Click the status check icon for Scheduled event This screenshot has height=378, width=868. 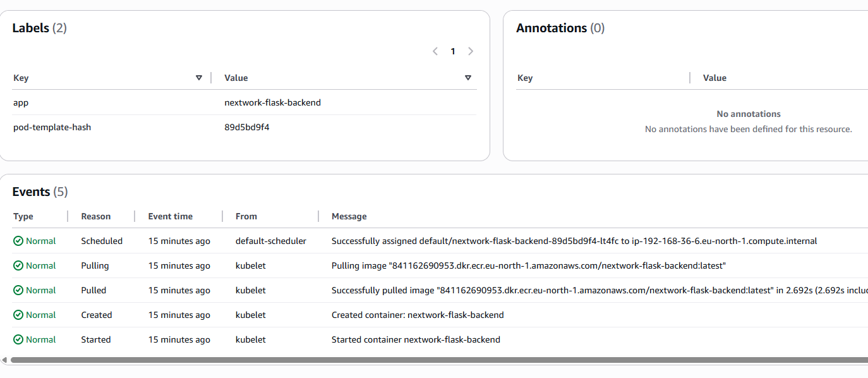coord(18,241)
